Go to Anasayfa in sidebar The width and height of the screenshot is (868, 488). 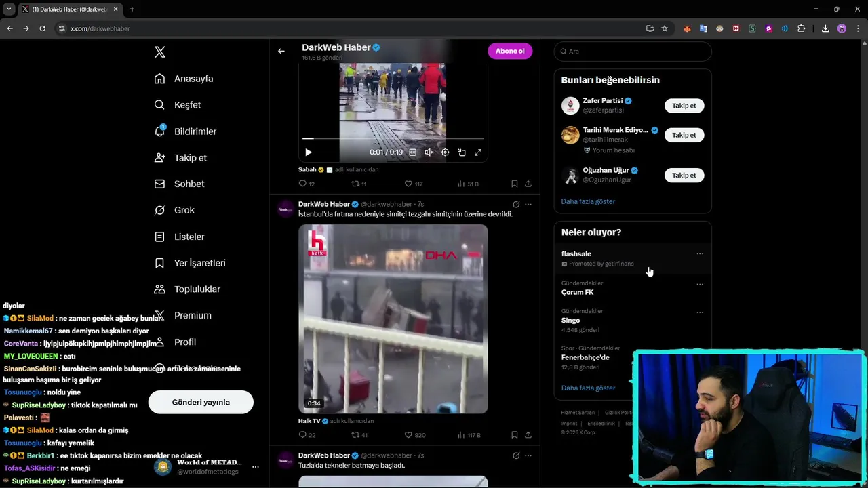click(x=184, y=79)
